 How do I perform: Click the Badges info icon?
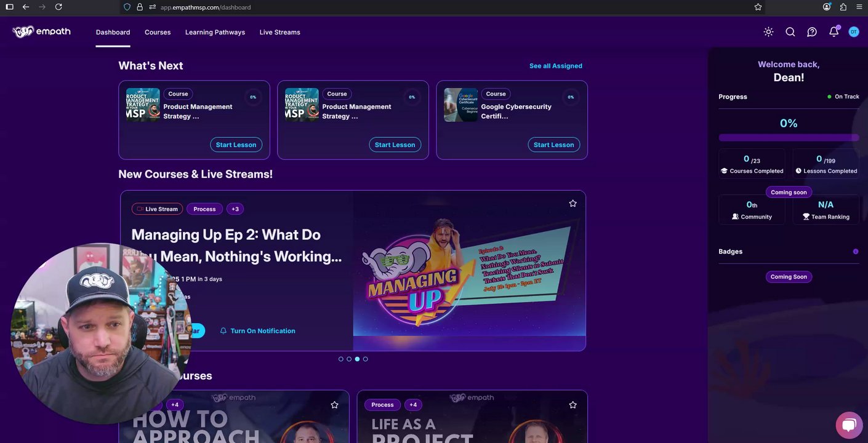[x=856, y=252]
